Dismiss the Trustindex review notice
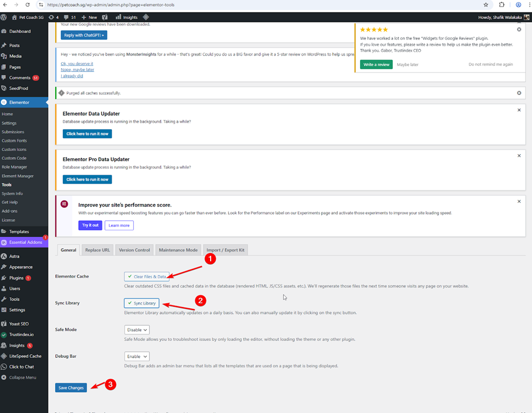 (519, 29)
